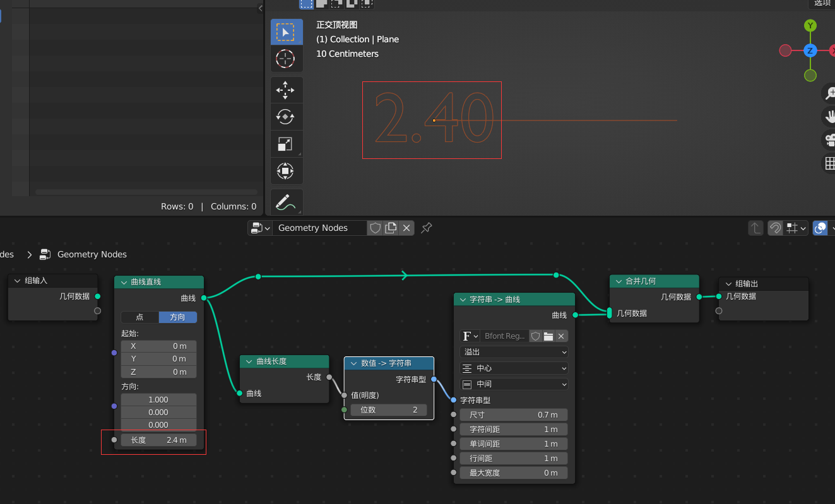
Task: Select the Select Box tool
Action: point(287,32)
